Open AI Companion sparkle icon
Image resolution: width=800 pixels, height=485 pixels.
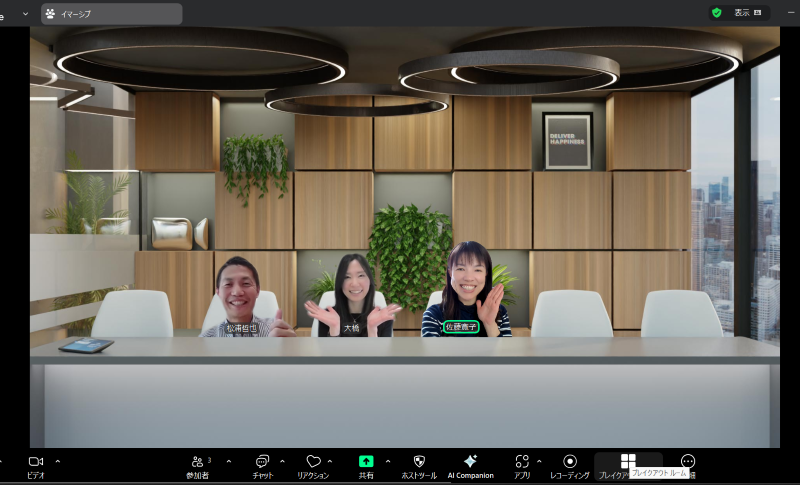tap(470, 461)
